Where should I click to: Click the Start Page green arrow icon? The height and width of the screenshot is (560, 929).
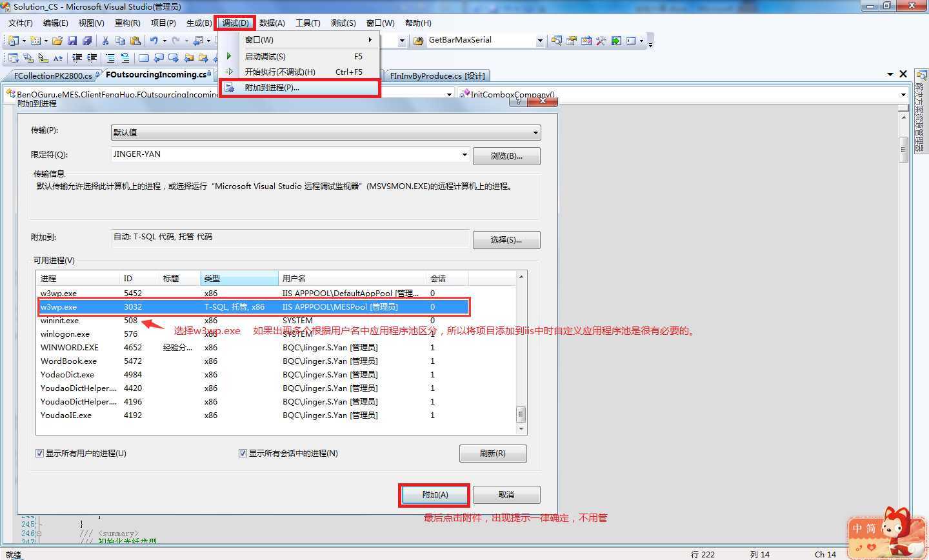616,41
